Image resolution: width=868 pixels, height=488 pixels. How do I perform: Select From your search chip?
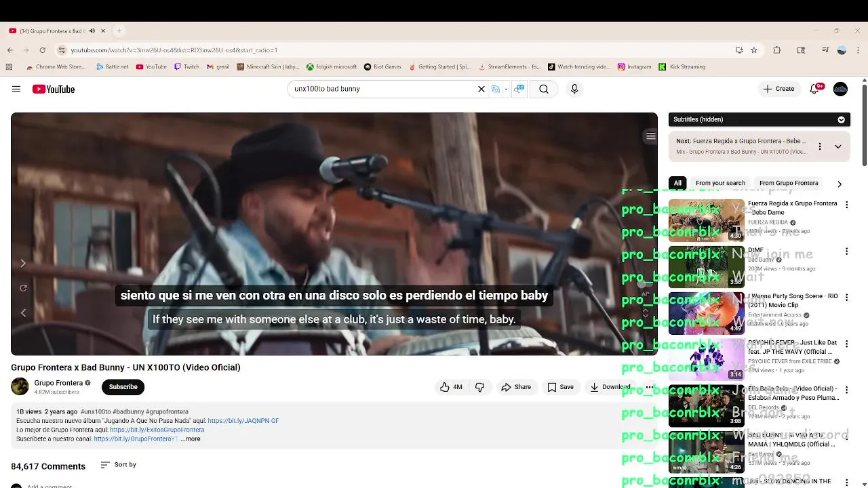pos(720,183)
